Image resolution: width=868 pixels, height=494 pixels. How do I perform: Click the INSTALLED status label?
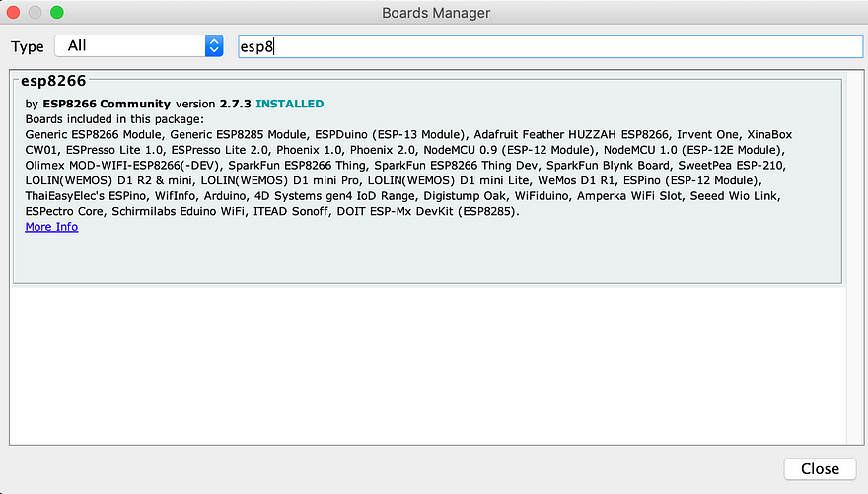point(290,104)
